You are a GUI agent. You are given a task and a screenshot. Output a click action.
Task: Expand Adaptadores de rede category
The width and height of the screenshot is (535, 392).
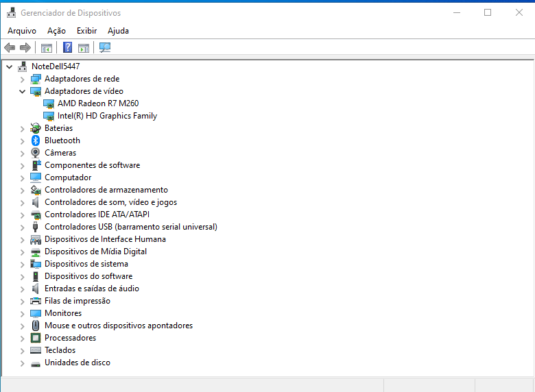[x=23, y=79]
